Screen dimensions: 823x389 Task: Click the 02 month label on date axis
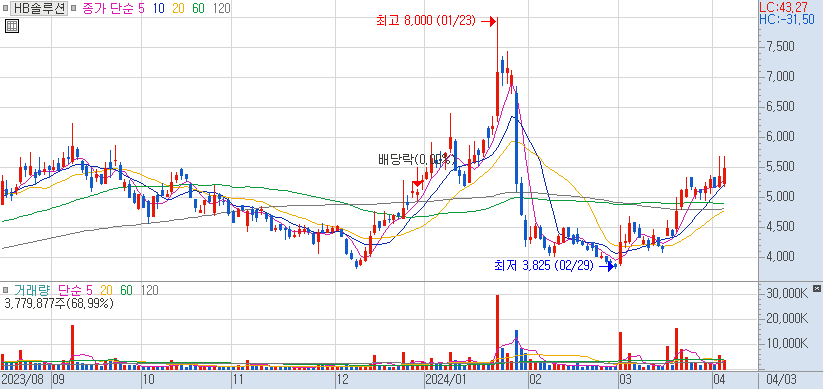(535, 380)
